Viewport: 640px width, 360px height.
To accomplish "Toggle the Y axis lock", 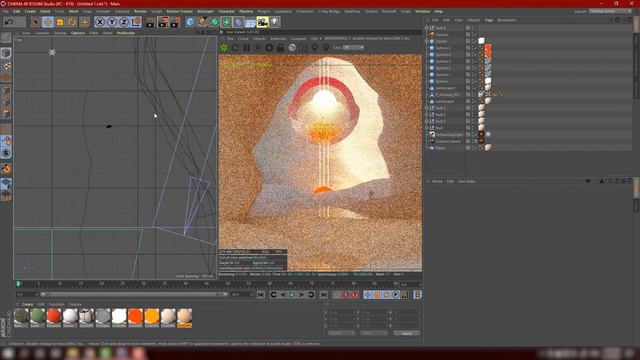I will point(112,22).
